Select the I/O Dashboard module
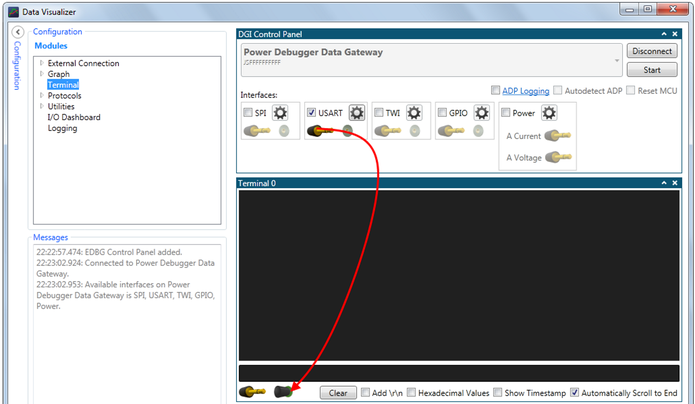The image size is (695, 404). click(x=74, y=117)
